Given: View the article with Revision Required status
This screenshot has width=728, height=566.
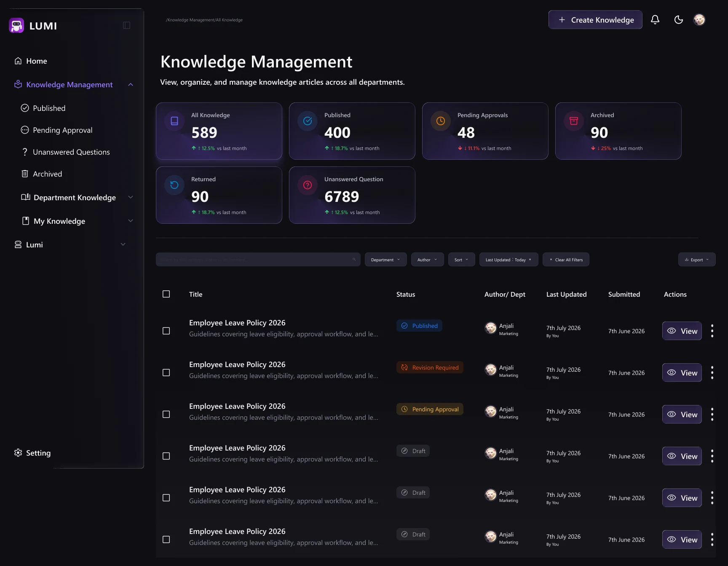Looking at the screenshot, I should tap(682, 373).
